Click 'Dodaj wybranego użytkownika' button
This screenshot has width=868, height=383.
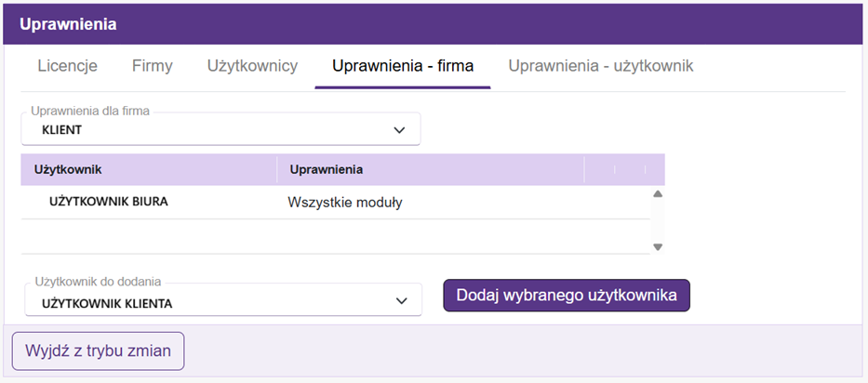[x=567, y=295]
